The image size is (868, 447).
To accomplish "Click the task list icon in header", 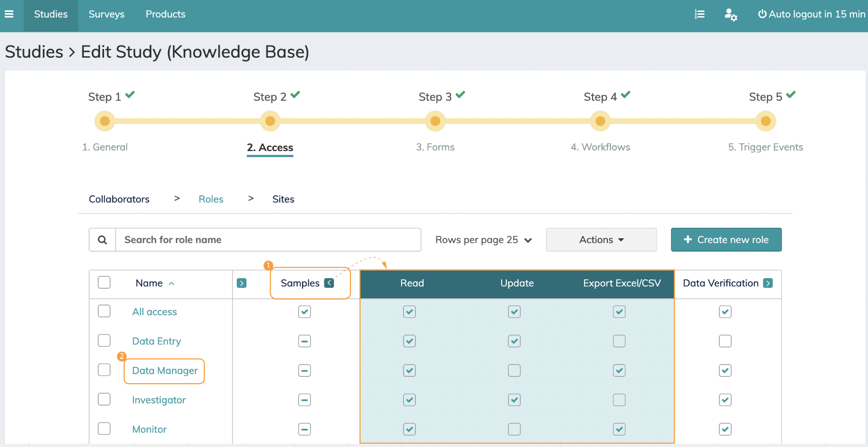I will click(699, 14).
